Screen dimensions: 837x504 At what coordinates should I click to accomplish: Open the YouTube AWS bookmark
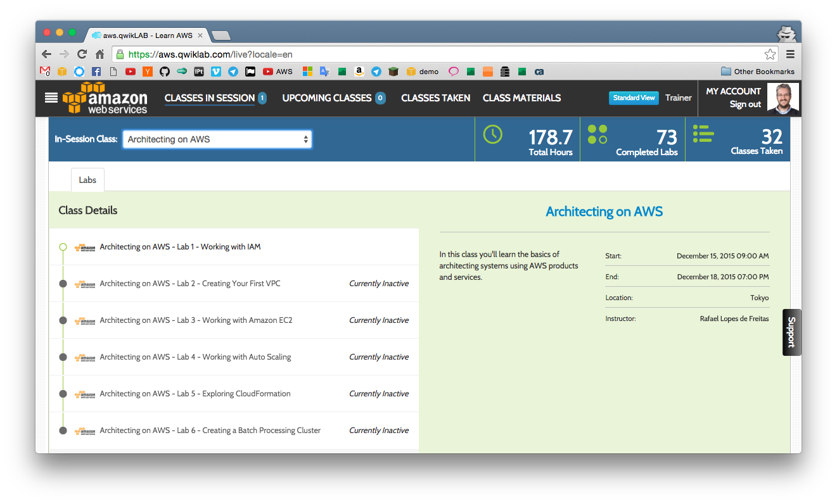[278, 72]
